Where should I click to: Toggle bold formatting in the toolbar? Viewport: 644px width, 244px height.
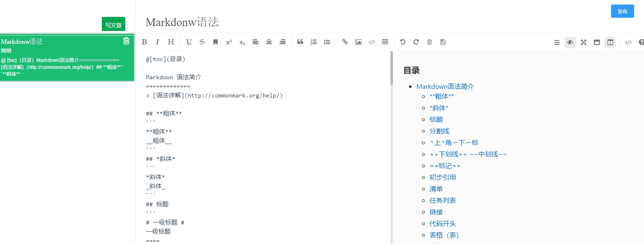click(x=144, y=42)
